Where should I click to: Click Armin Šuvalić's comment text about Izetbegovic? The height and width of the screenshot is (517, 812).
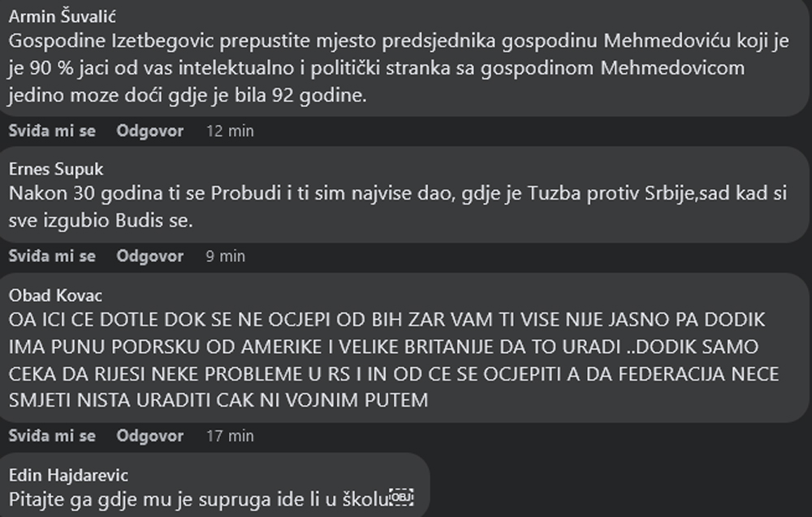tap(399, 68)
